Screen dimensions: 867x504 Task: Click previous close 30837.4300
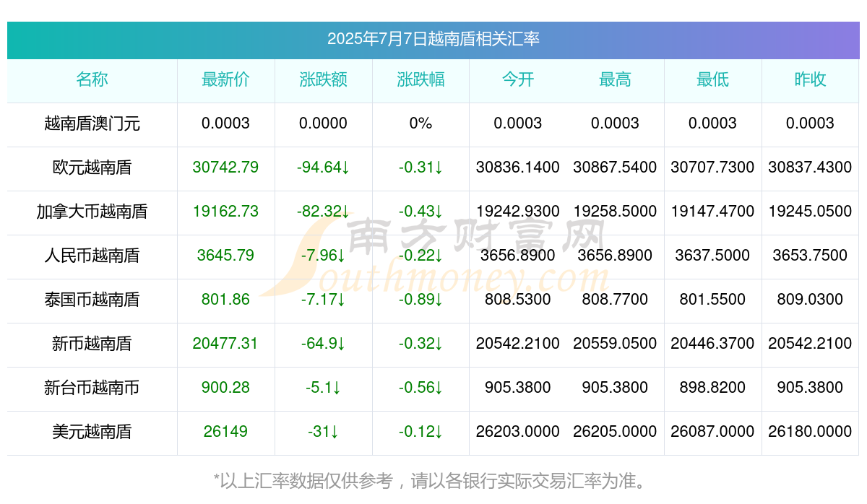point(810,168)
